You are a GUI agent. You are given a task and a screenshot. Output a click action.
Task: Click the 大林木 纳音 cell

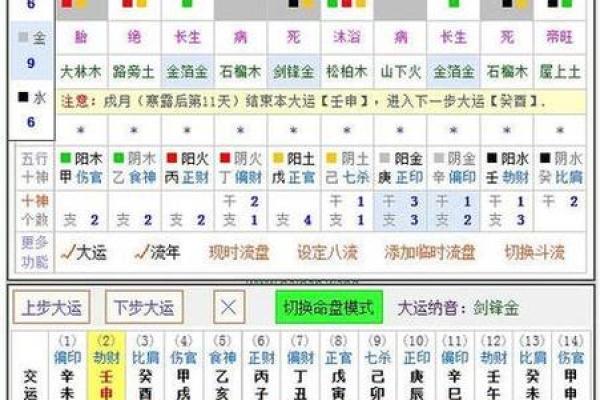click(81, 72)
